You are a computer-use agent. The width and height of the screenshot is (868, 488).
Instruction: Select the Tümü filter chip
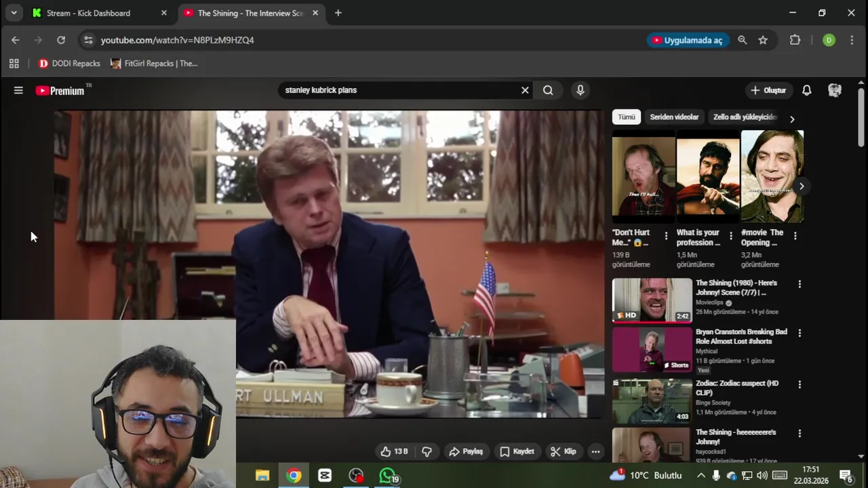pos(627,117)
